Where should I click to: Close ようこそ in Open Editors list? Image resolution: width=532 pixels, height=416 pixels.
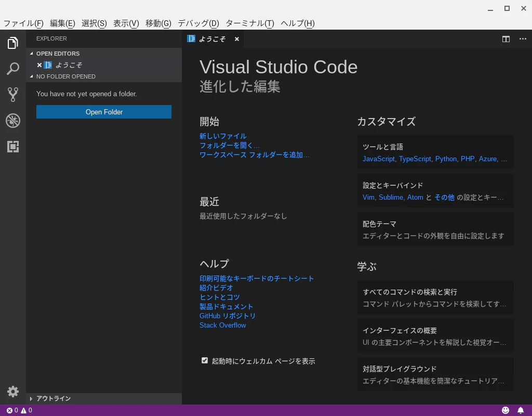point(39,65)
